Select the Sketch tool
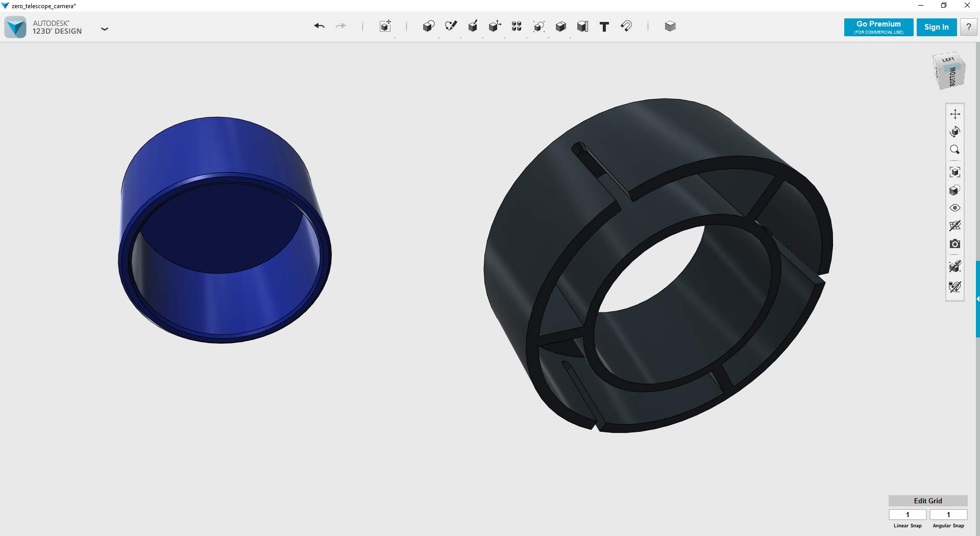The image size is (980, 536). tap(451, 26)
